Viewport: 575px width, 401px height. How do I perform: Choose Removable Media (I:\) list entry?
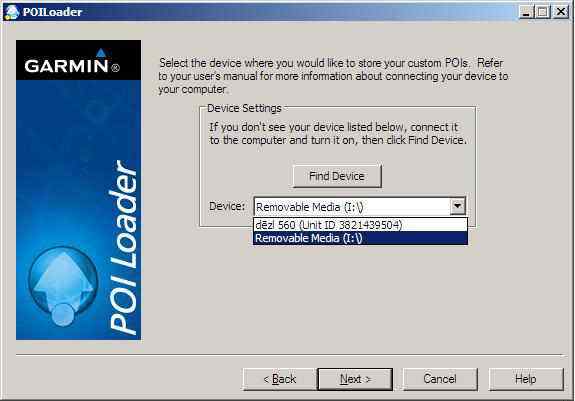click(360, 238)
